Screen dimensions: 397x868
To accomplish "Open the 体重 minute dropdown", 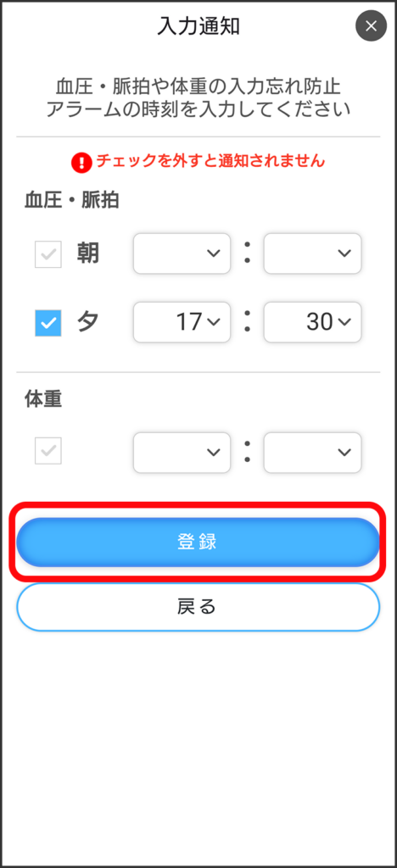I will [x=312, y=453].
